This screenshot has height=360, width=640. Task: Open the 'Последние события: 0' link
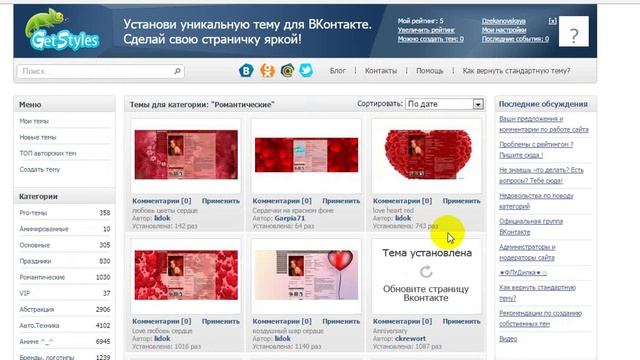pyautogui.click(x=515, y=39)
